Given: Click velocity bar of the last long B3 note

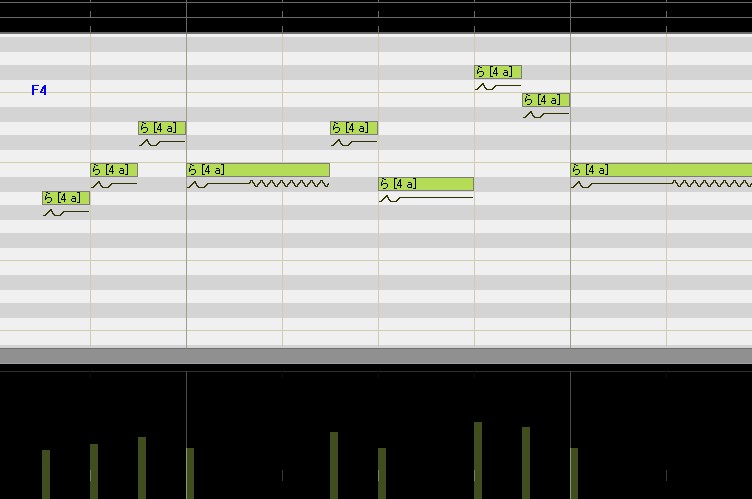Looking at the screenshot, I should tap(574, 474).
